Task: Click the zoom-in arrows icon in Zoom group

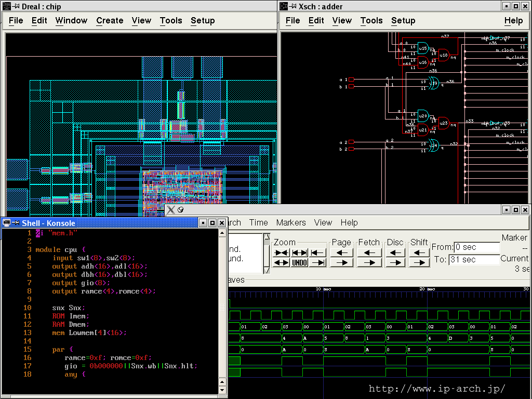Action: coord(282,252)
